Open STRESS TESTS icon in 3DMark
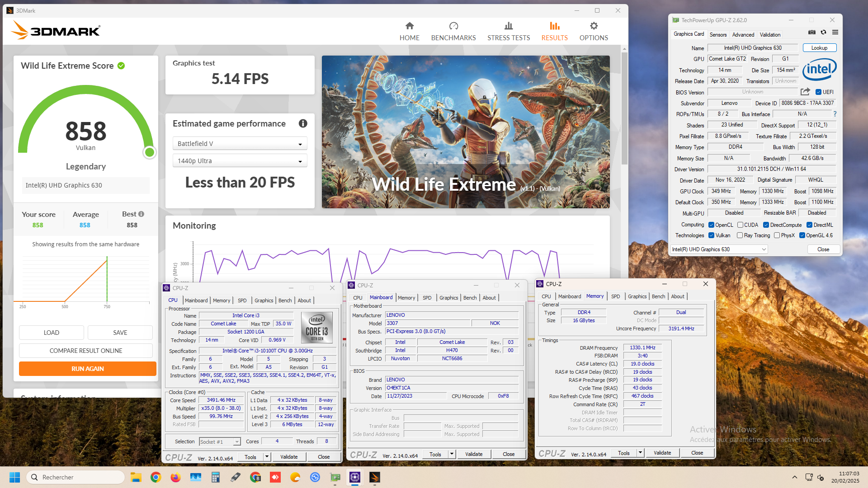This screenshot has height=488, width=868. click(x=509, y=26)
